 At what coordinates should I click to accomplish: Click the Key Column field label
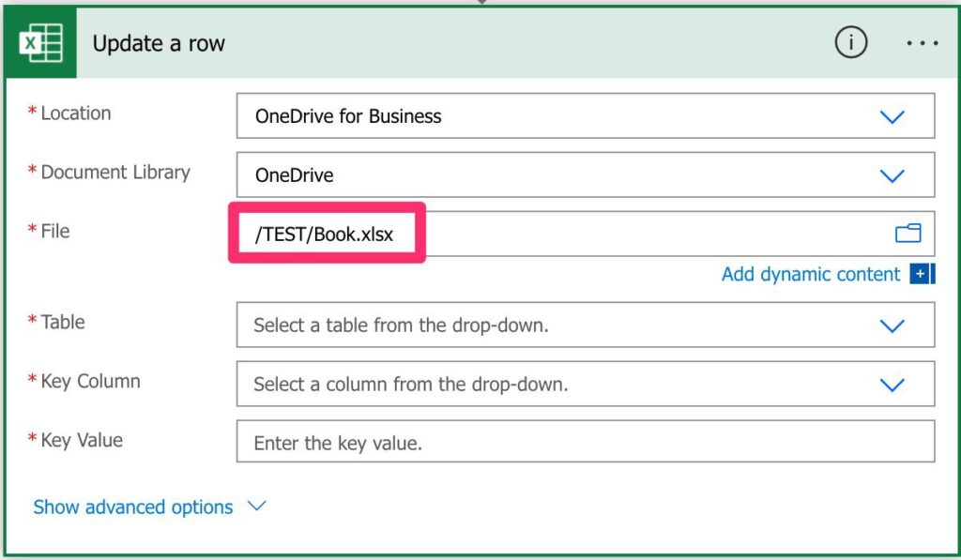click(x=93, y=382)
